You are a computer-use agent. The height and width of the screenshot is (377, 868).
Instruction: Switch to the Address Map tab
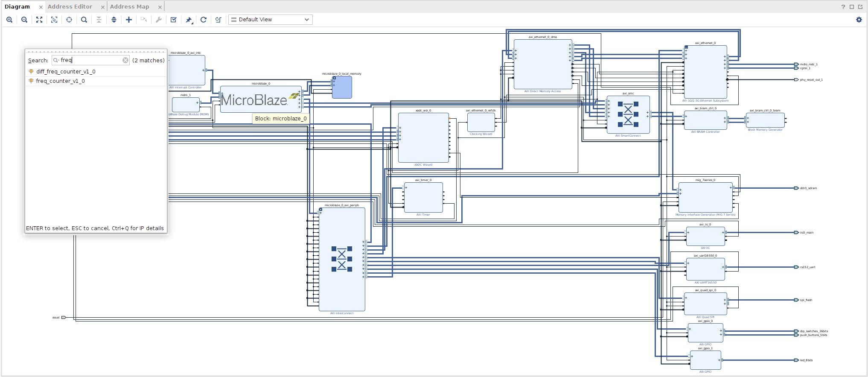coord(130,7)
